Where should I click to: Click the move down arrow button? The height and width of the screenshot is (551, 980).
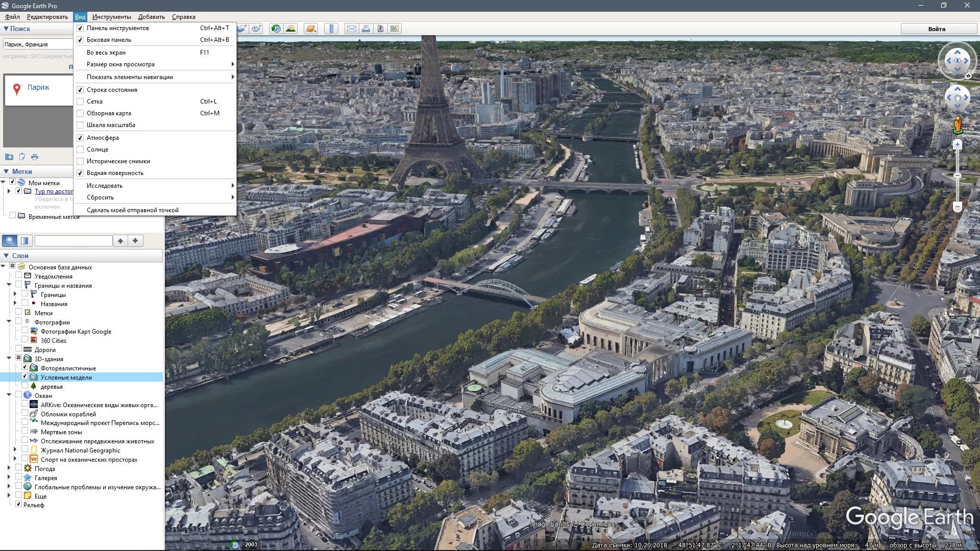[x=135, y=241]
